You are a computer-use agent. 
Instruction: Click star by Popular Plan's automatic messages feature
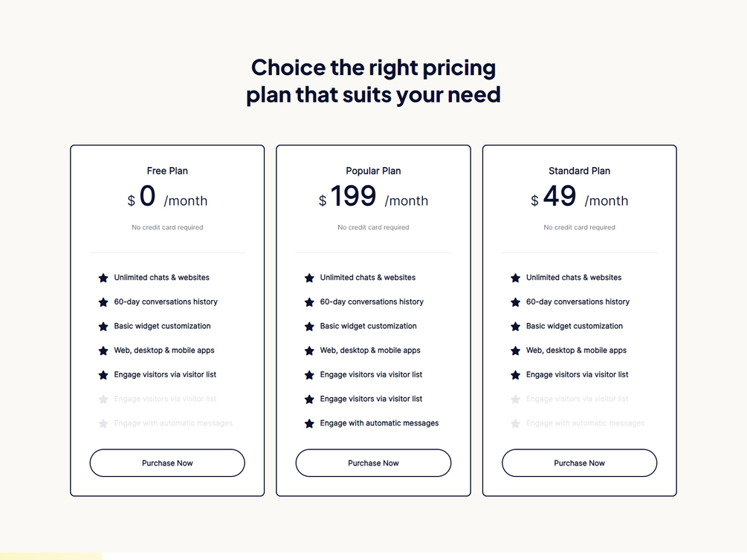click(309, 423)
